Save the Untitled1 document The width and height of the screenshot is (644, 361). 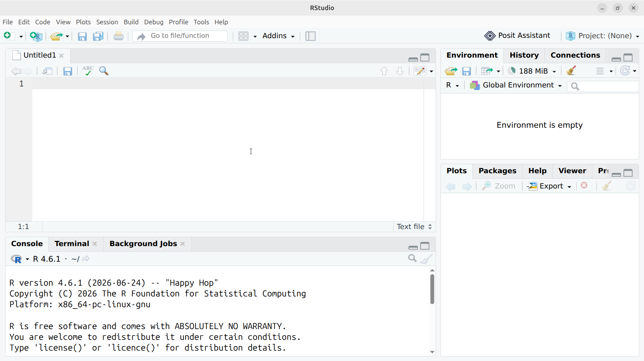67,71
